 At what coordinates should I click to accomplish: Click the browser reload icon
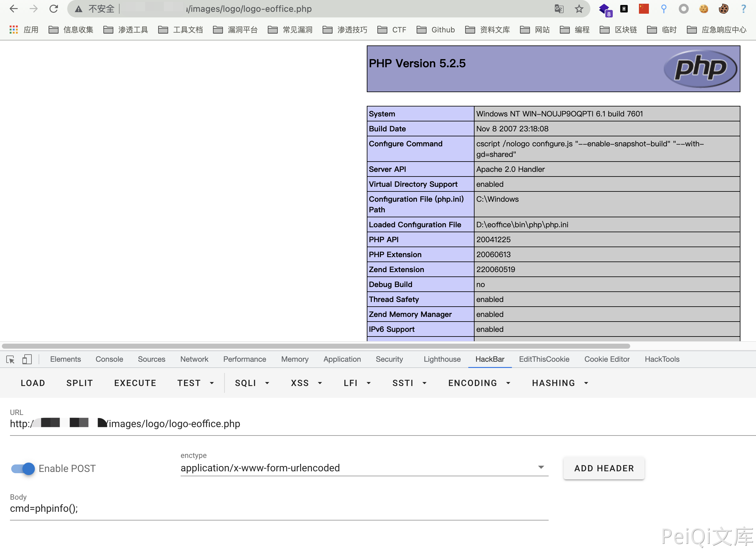(54, 9)
